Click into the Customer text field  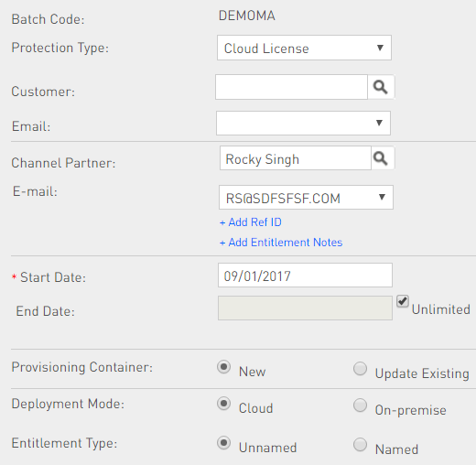[291, 87]
